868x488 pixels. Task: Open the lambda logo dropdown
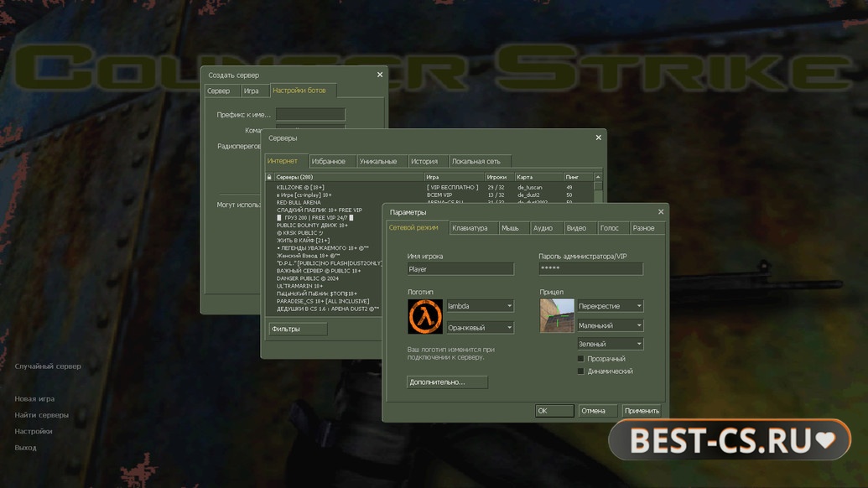click(480, 306)
